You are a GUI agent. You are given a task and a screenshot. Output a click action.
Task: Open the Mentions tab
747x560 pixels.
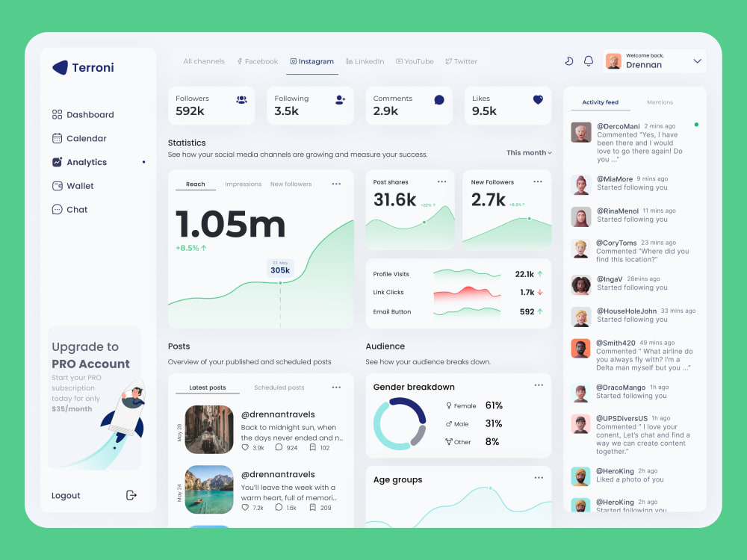(660, 102)
